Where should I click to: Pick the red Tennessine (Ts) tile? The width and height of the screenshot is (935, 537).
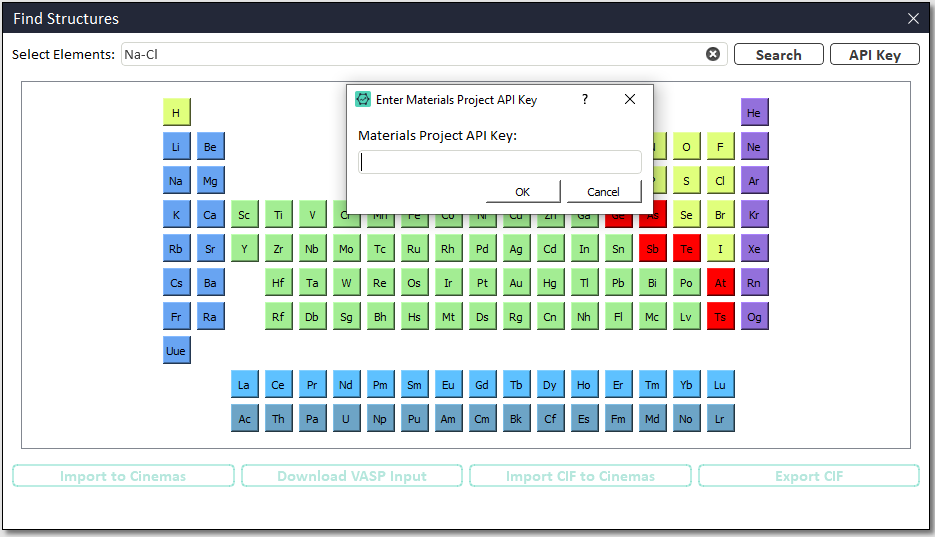(720, 316)
